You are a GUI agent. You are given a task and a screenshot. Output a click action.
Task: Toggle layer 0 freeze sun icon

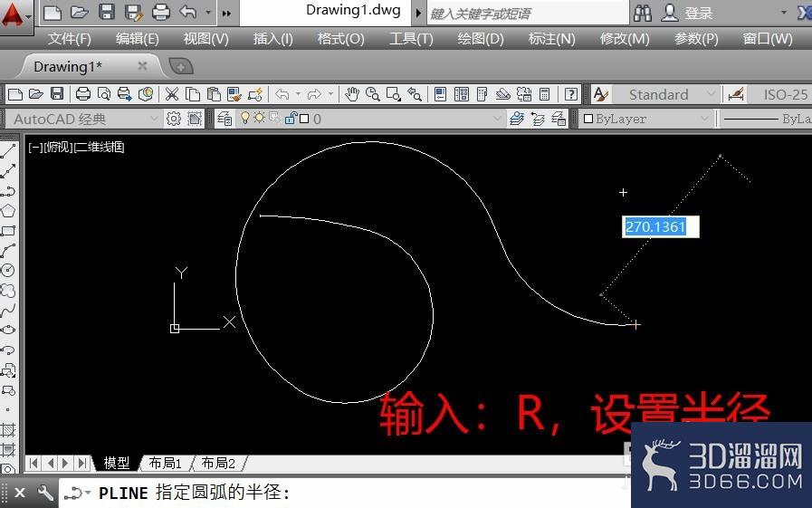pyautogui.click(x=260, y=118)
